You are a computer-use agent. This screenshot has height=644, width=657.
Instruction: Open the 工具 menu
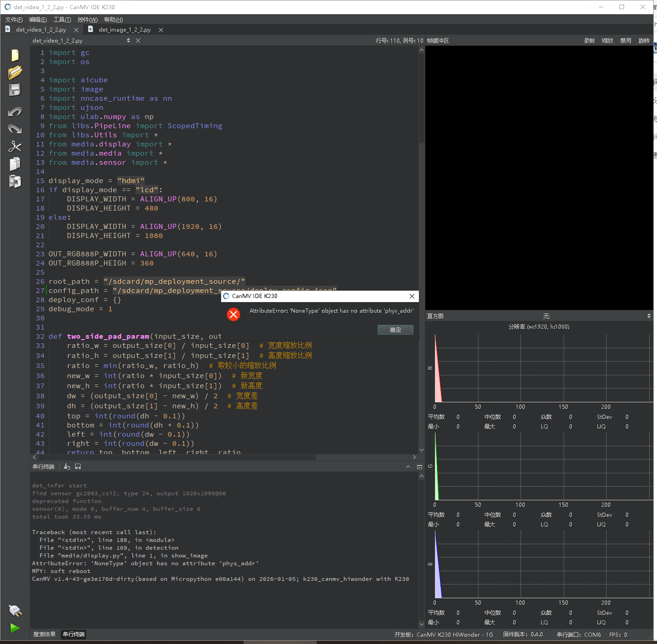[62, 20]
